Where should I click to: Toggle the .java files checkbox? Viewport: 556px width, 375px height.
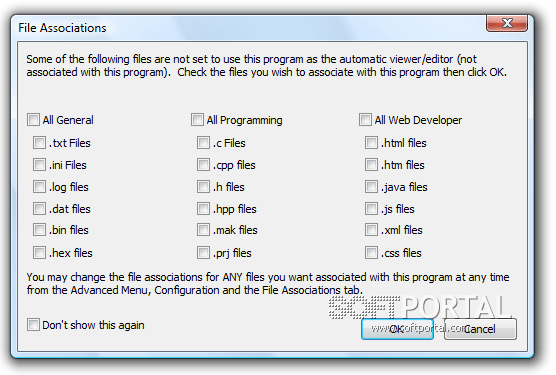click(372, 187)
